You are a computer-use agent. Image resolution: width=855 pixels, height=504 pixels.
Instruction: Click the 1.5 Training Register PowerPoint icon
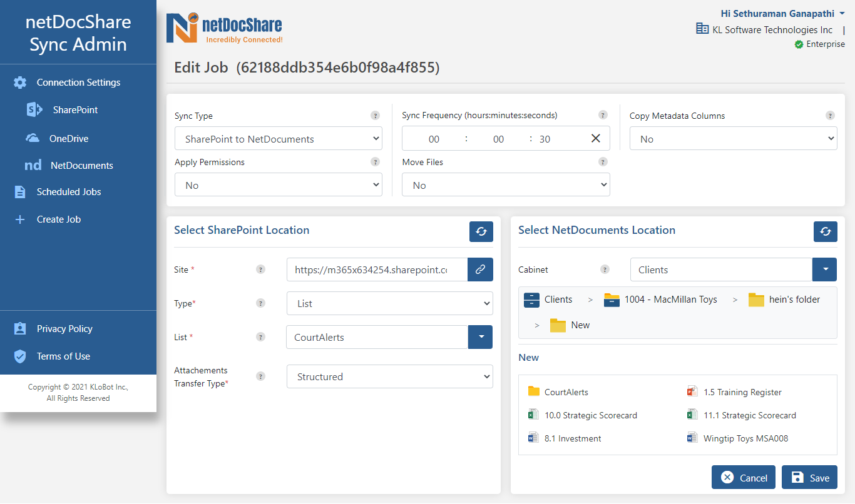tap(692, 392)
